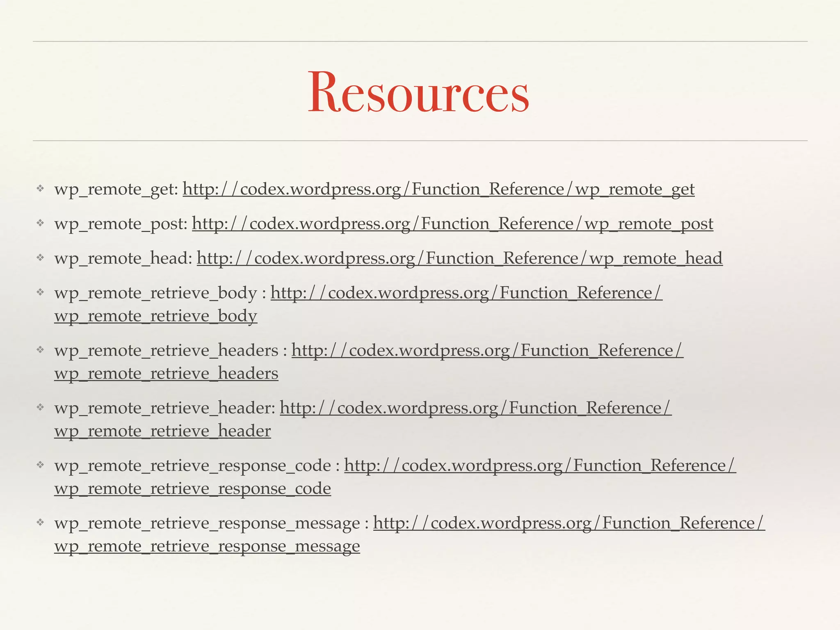Click bullet before wp_remote_retrieve_header: item
The width and height of the screenshot is (840, 630).
pyautogui.click(x=40, y=408)
